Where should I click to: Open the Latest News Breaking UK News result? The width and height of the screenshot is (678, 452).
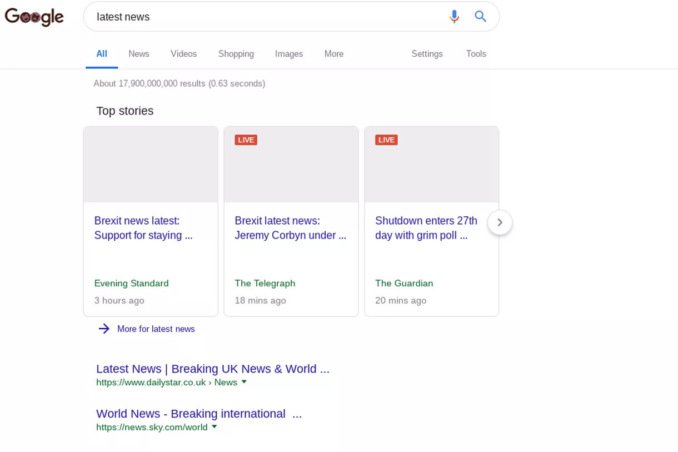[212, 369]
